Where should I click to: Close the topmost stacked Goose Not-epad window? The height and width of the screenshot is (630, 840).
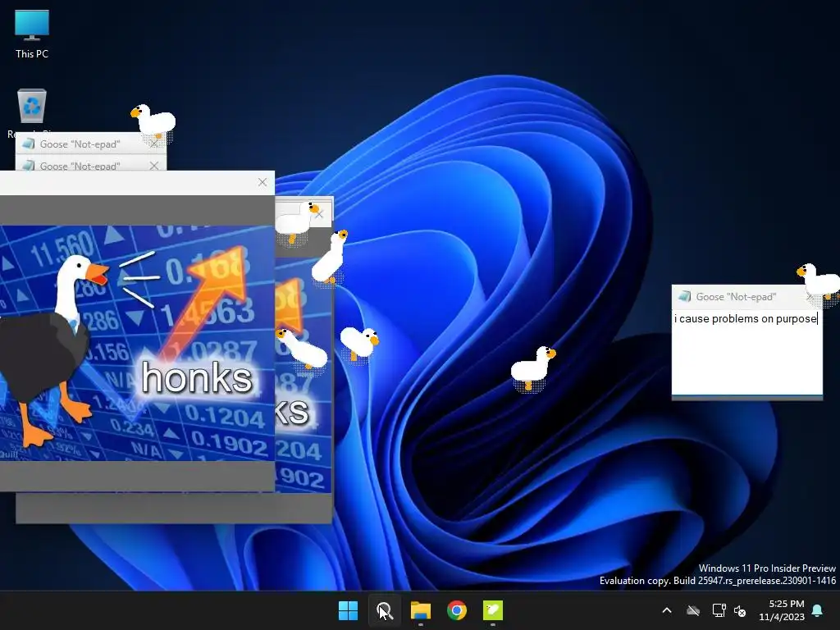154,144
